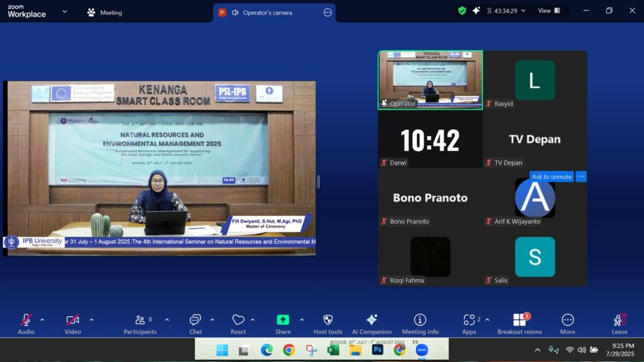Click the green Share screen icon
The width and height of the screenshot is (644, 362).
click(283, 320)
